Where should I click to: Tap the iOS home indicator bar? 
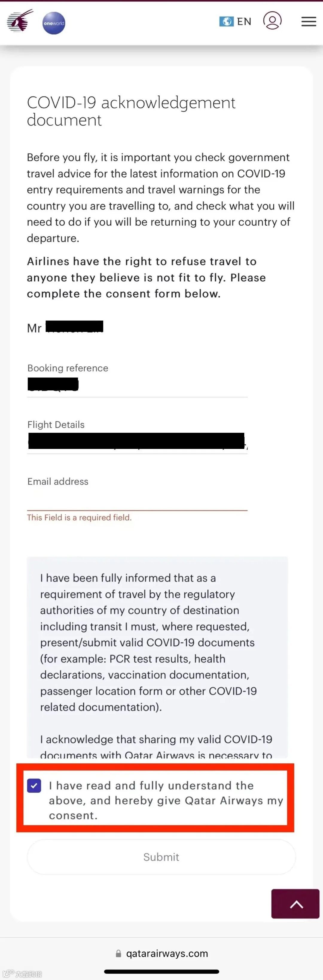(161, 972)
